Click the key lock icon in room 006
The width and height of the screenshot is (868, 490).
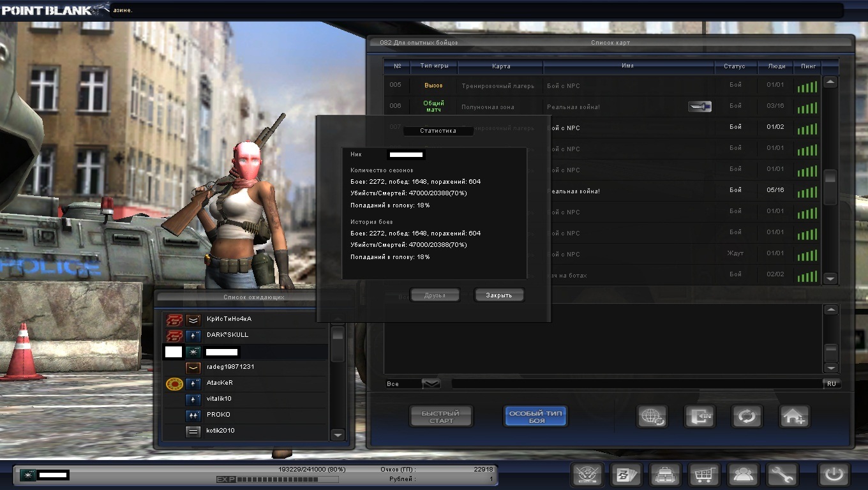(700, 107)
